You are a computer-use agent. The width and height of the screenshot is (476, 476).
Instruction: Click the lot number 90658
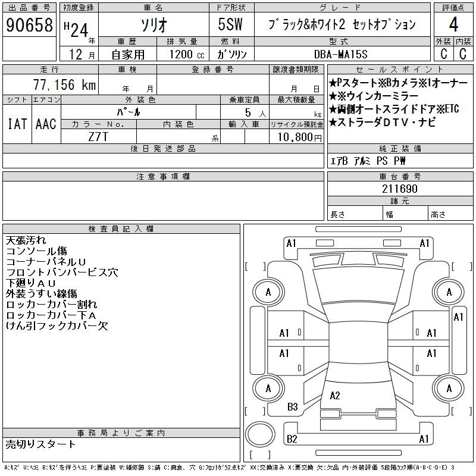click(x=29, y=25)
